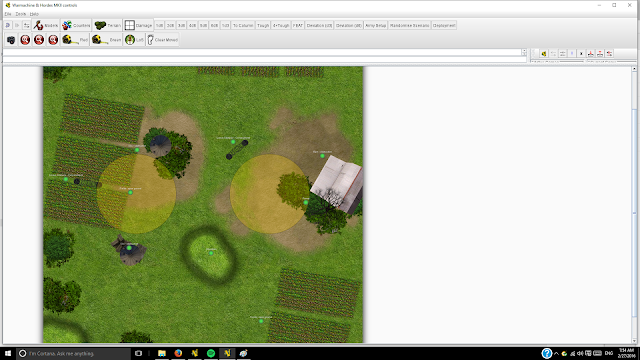Roll 4d6 dice button
The image size is (640, 360).
pyautogui.click(x=192, y=25)
